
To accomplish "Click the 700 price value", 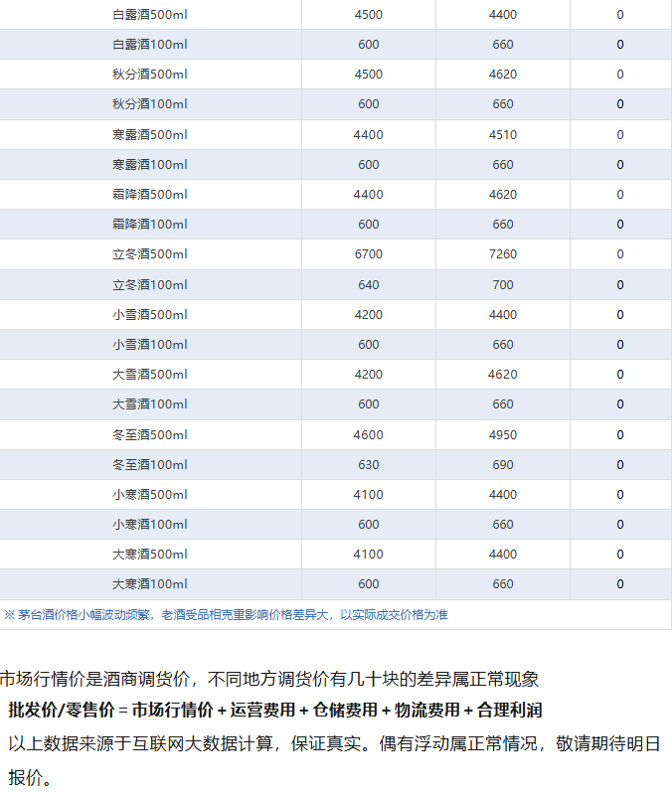I will 503,285.
